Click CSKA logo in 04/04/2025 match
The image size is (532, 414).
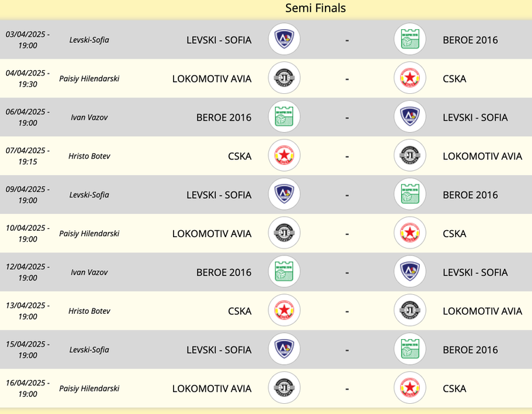click(410, 78)
